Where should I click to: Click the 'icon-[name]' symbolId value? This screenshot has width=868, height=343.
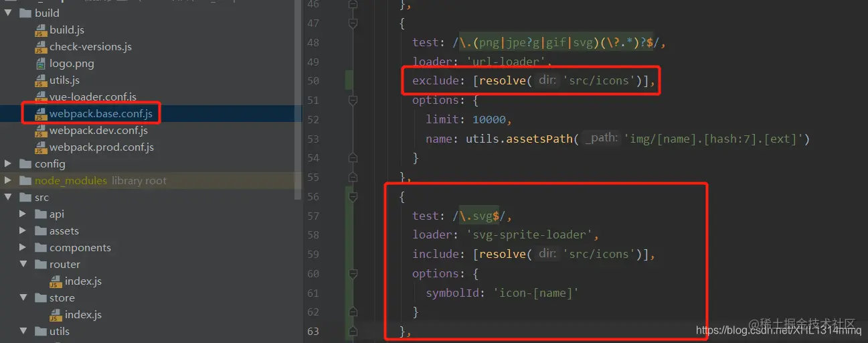[x=535, y=293]
